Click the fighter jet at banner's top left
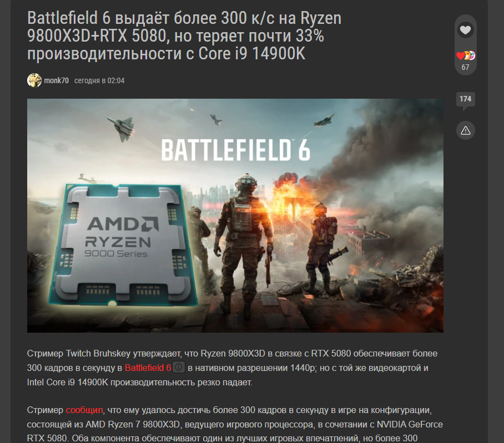The height and width of the screenshot is (443, 504). 122,129
